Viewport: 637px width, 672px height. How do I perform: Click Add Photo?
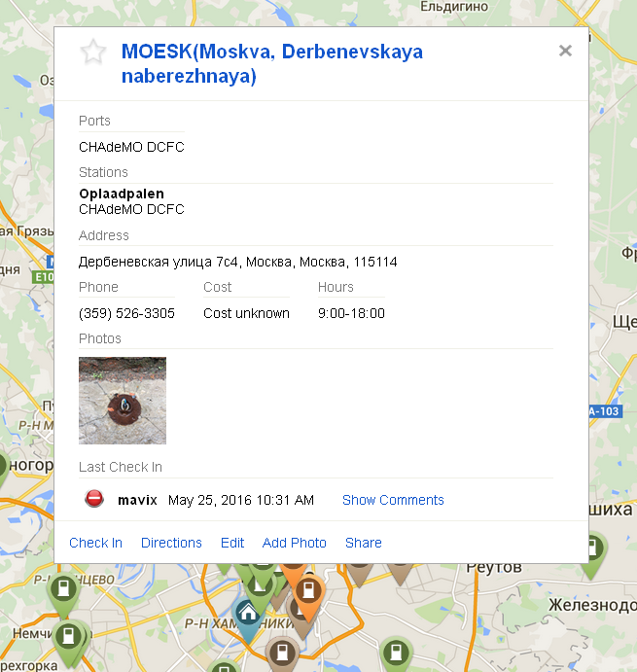[294, 543]
